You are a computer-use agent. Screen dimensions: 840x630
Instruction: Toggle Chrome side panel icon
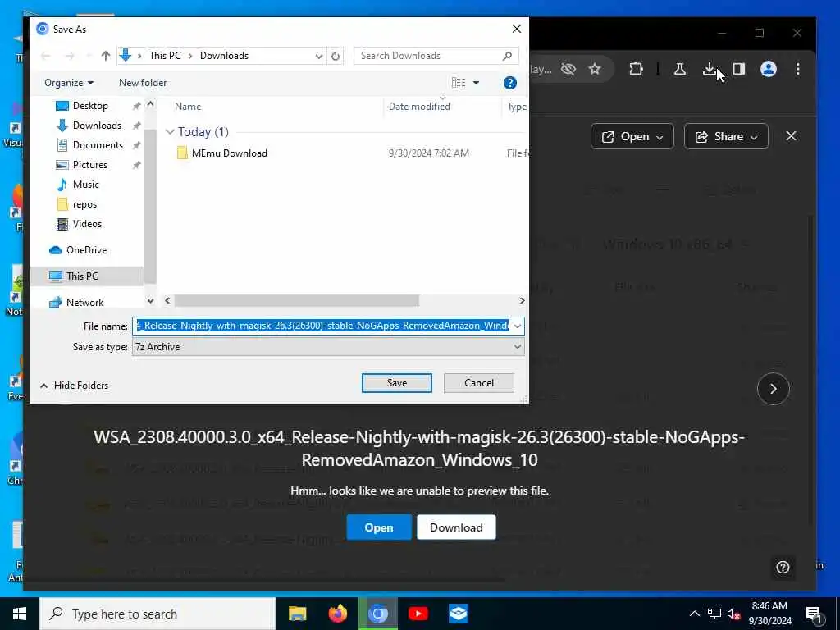tap(739, 69)
